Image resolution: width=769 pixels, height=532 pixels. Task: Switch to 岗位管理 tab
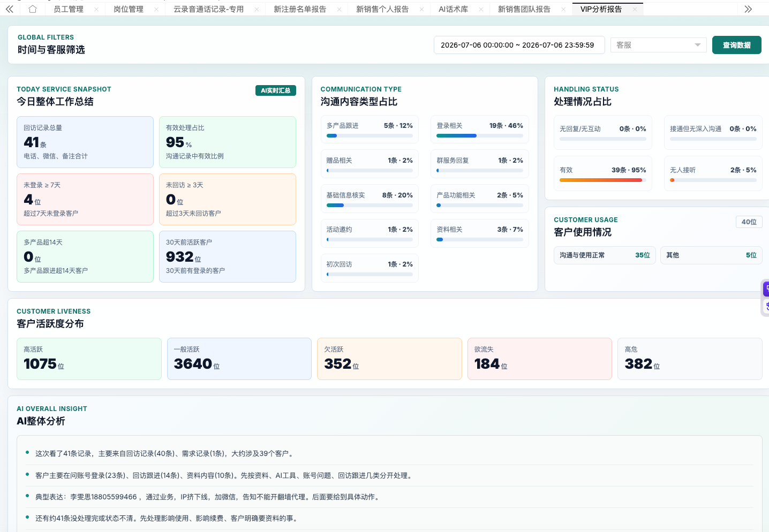tap(129, 9)
